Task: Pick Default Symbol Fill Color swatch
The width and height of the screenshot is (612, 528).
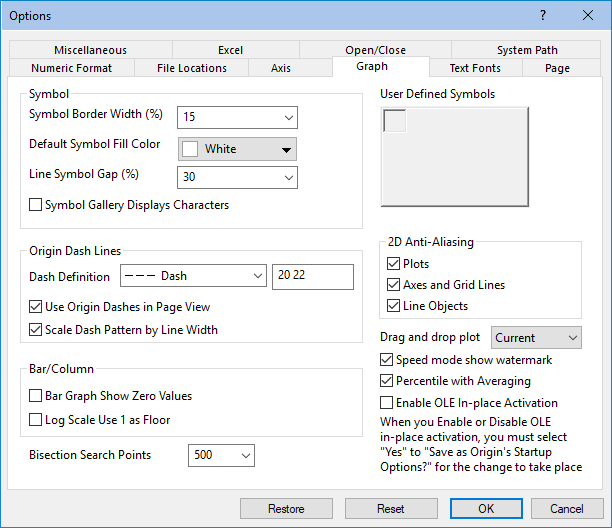Action: click(x=238, y=149)
